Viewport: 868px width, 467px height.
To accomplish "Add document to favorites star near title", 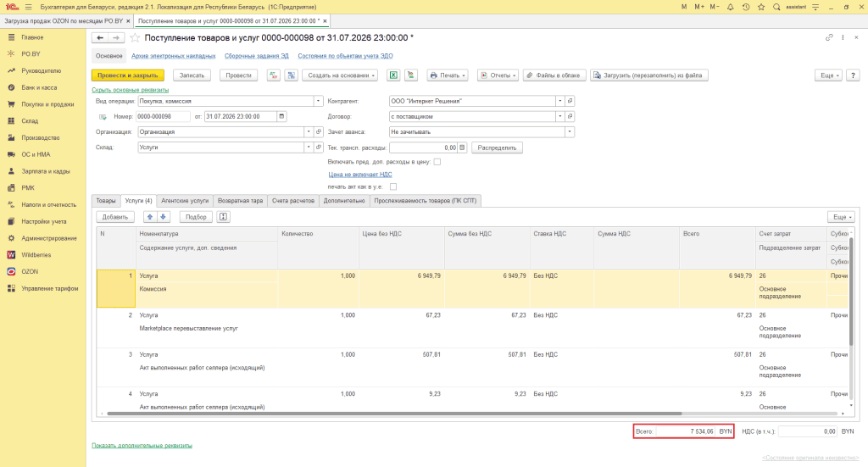I will 135,37.
